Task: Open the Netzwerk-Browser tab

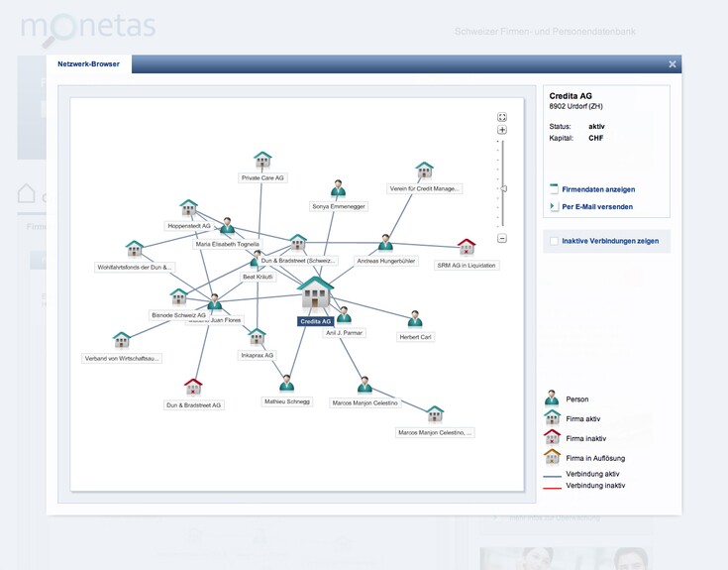Action: 89,64
